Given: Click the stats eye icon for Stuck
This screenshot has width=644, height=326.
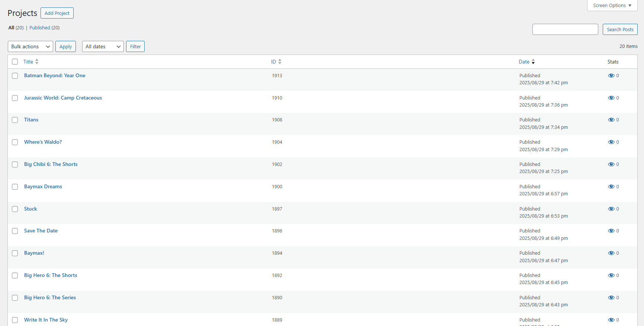Looking at the screenshot, I should [611, 209].
